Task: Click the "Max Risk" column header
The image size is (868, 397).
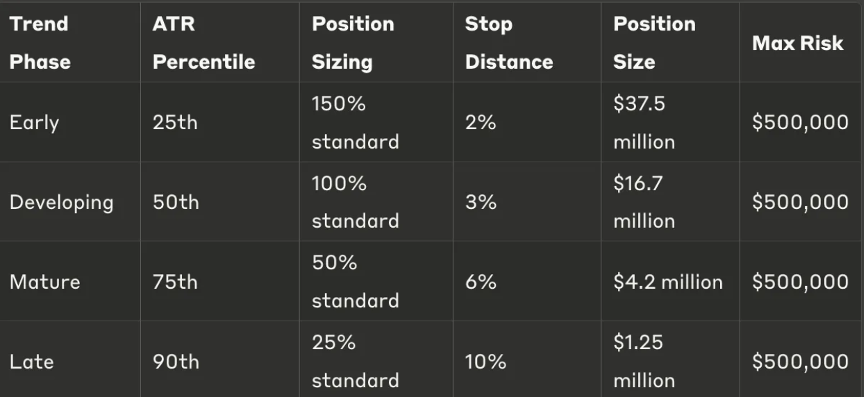Action: tap(798, 43)
